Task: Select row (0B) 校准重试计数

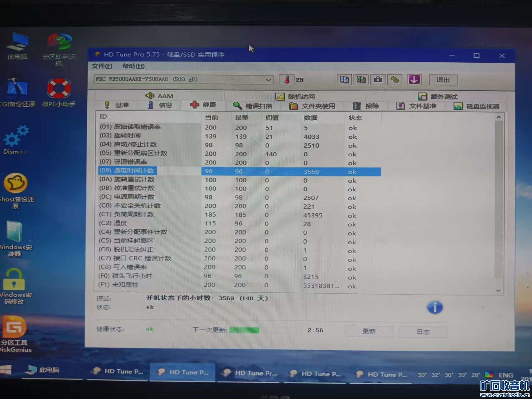Action: pos(239,189)
